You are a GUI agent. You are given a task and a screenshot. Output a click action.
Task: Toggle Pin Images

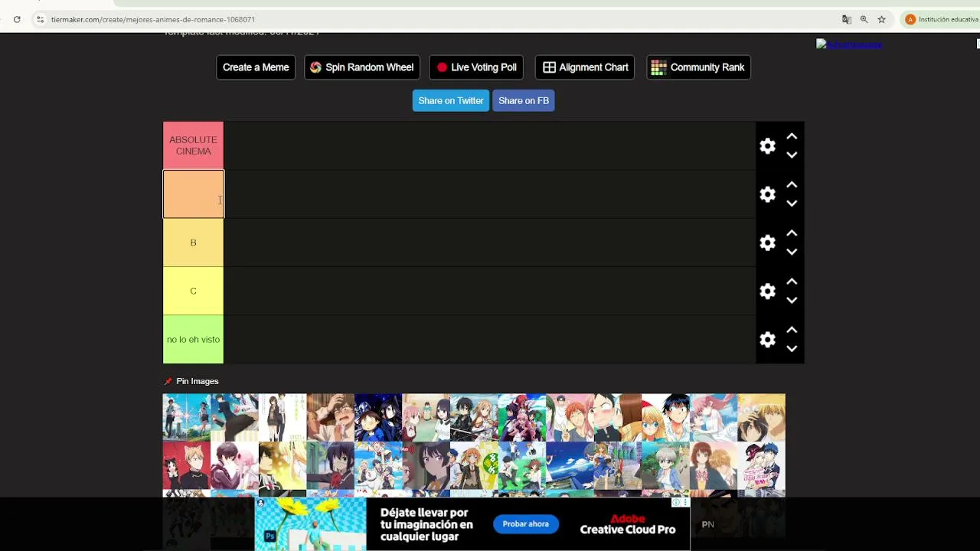pyautogui.click(x=191, y=381)
